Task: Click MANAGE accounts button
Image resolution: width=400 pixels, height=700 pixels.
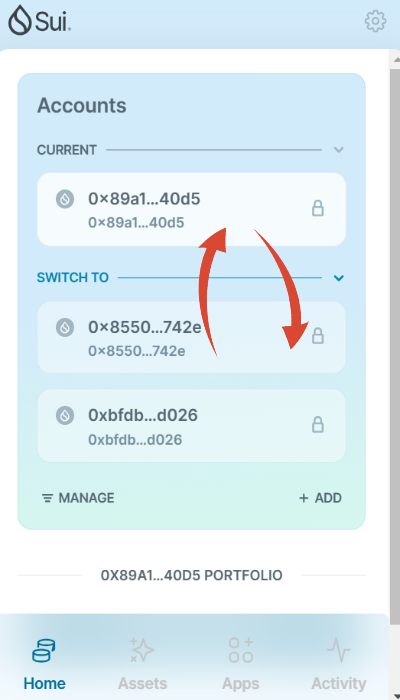Action: (78, 498)
